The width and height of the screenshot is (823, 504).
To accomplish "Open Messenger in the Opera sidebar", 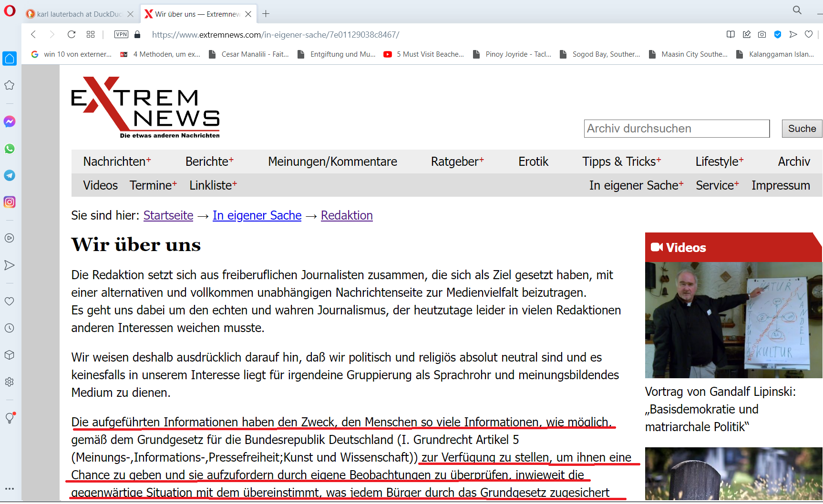I will [10, 121].
